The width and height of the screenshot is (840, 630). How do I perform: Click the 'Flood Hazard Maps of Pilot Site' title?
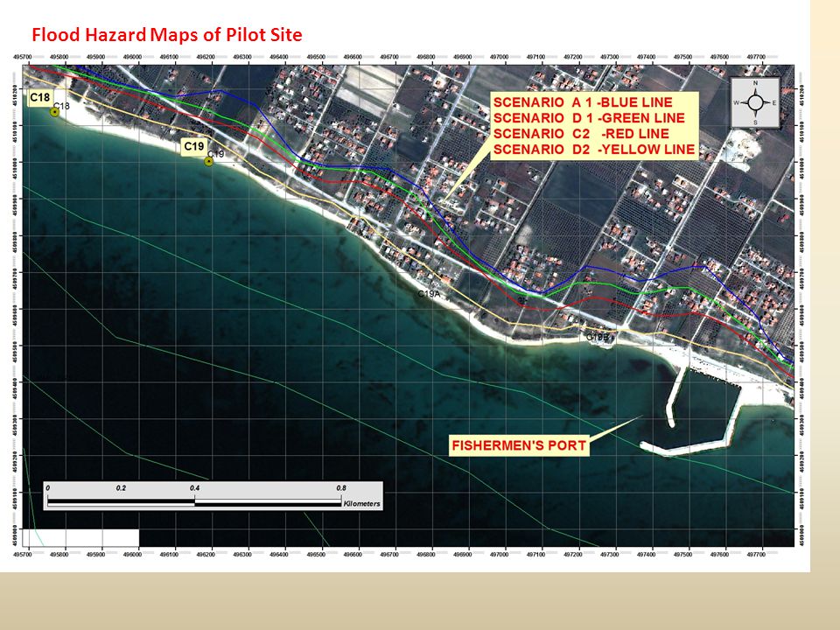point(167,35)
